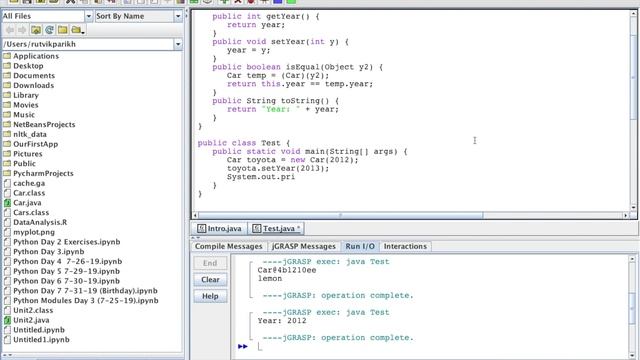
Task: Open the Compile Messages tab
Action: [229, 247]
